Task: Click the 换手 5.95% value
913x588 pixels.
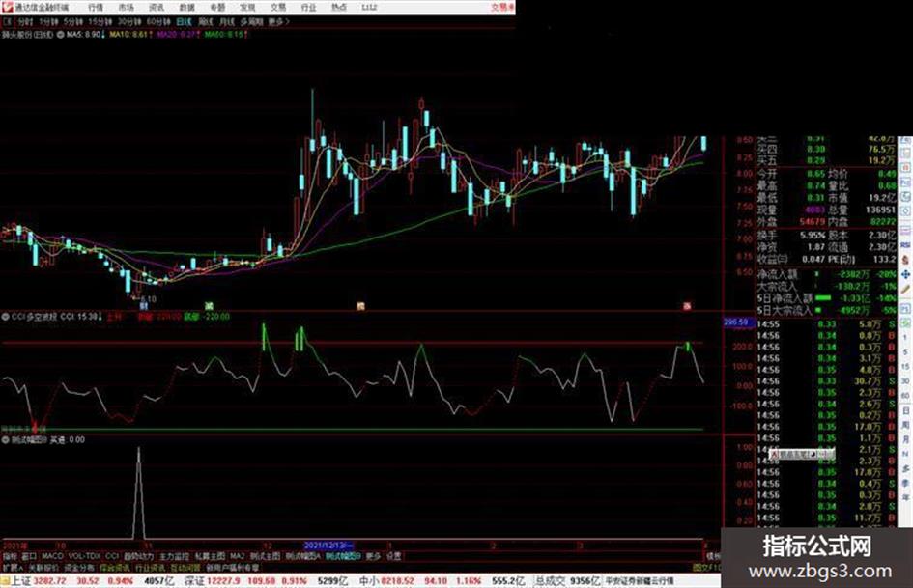Action: coord(813,236)
